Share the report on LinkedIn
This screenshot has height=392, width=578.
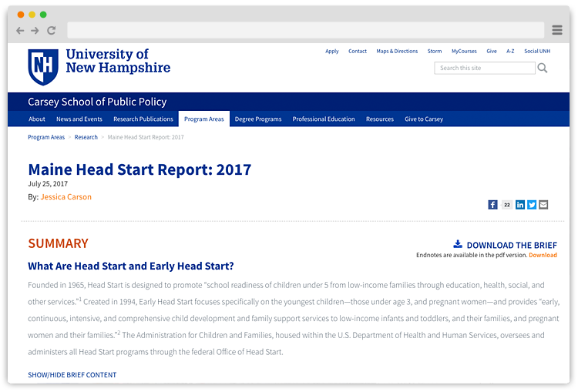click(x=520, y=205)
